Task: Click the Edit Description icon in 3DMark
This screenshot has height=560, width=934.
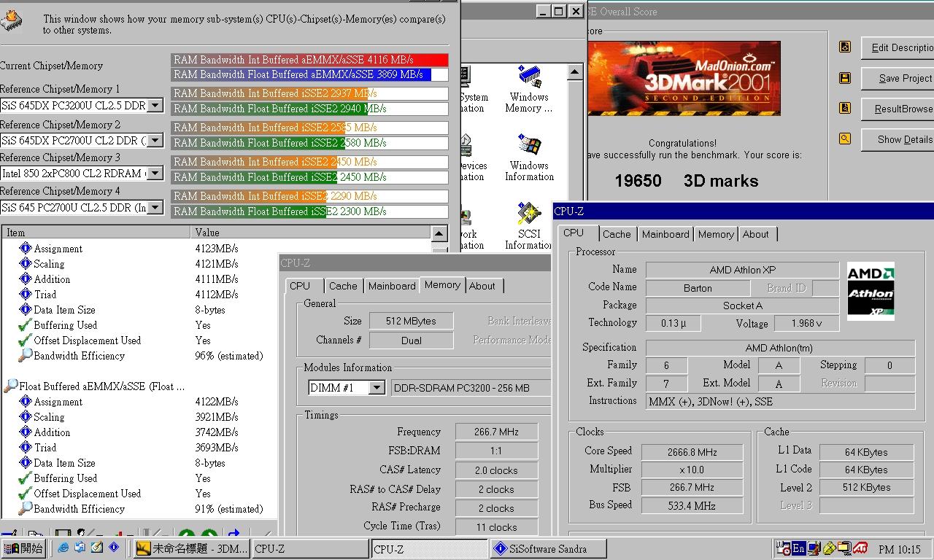Action: coord(845,47)
